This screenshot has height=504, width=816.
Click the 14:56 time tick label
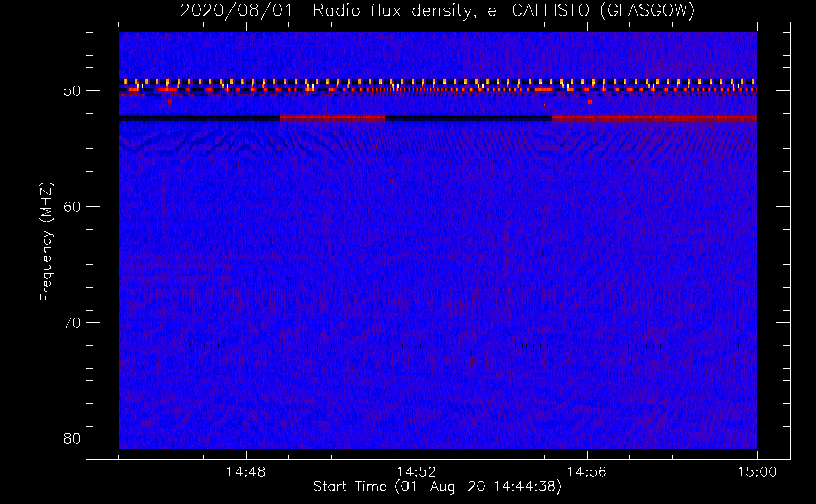pyautogui.click(x=587, y=472)
